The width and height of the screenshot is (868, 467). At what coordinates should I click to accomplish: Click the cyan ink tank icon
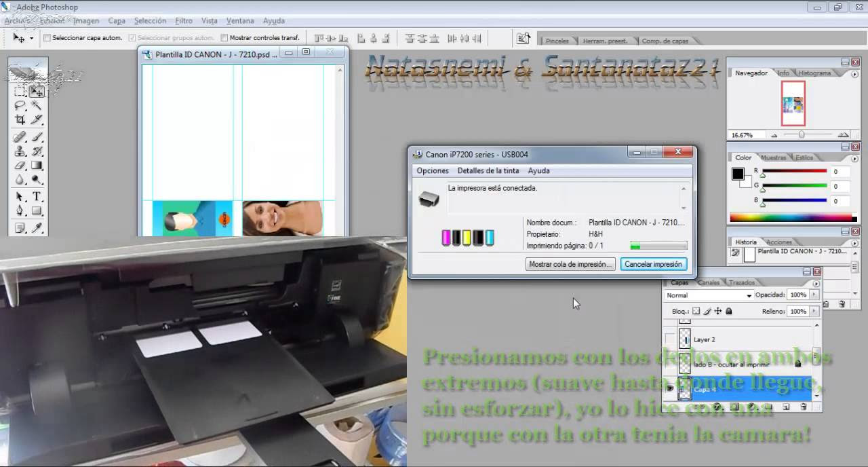click(x=490, y=238)
